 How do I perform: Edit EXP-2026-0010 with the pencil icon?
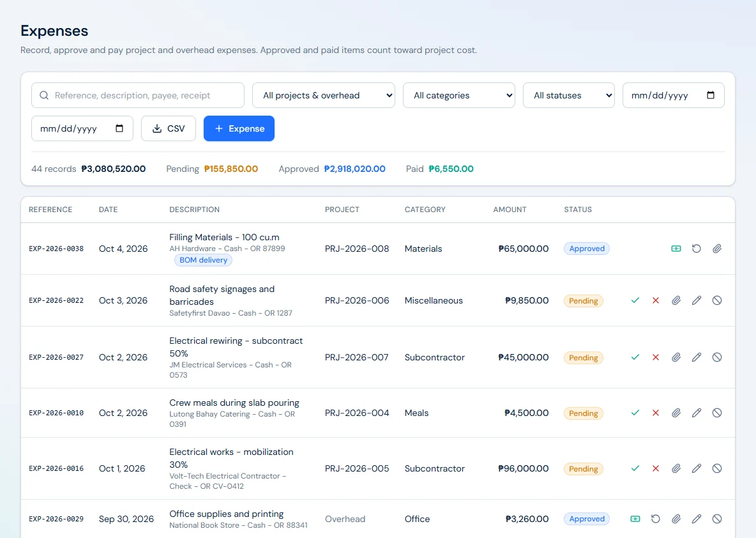tap(696, 413)
